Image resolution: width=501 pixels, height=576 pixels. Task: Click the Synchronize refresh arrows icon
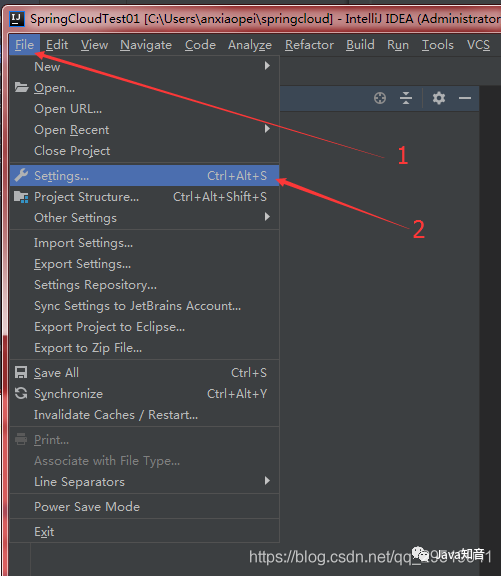point(21,393)
